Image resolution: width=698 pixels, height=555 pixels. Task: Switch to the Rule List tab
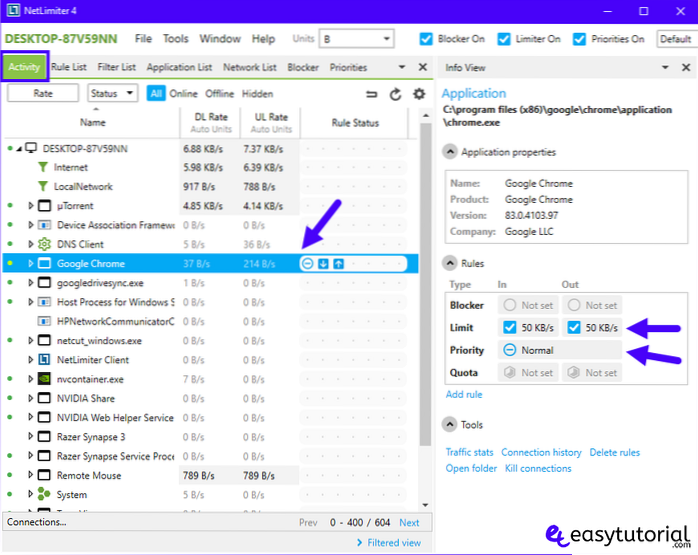[68, 68]
